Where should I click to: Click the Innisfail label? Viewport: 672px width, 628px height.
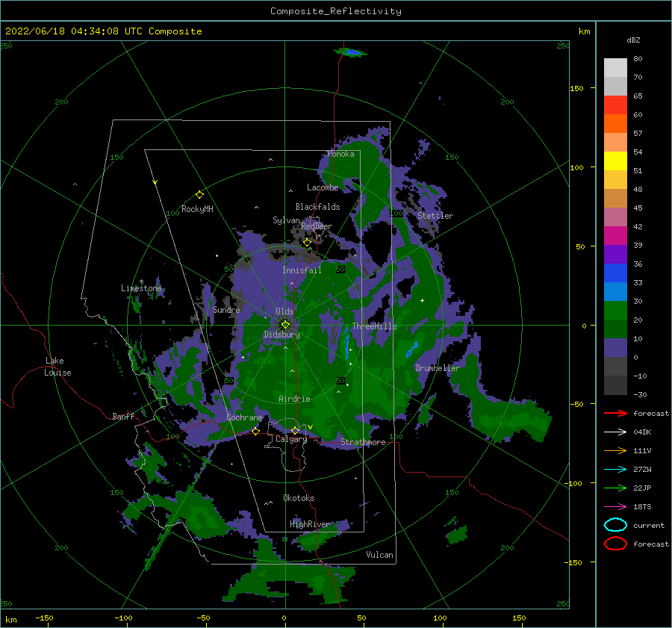click(x=302, y=270)
